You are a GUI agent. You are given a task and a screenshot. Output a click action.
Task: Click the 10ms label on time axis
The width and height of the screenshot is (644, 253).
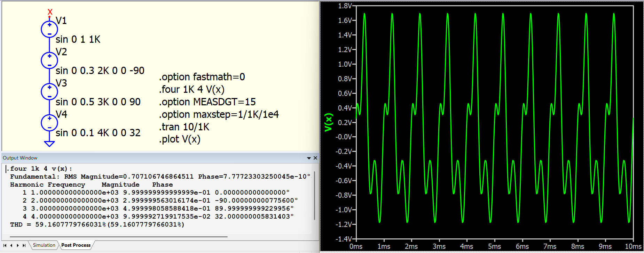(x=633, y=246)
